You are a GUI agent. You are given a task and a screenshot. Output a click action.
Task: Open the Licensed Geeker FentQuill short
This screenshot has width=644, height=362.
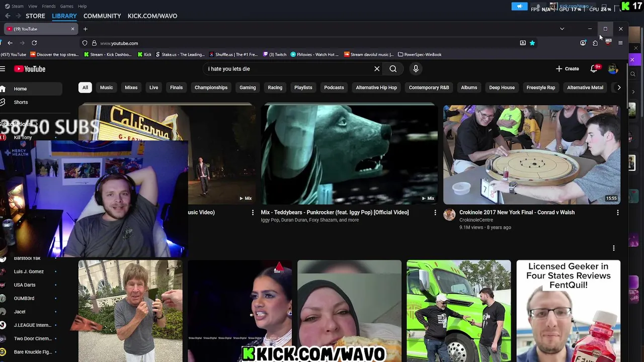[x=568, y=311]
